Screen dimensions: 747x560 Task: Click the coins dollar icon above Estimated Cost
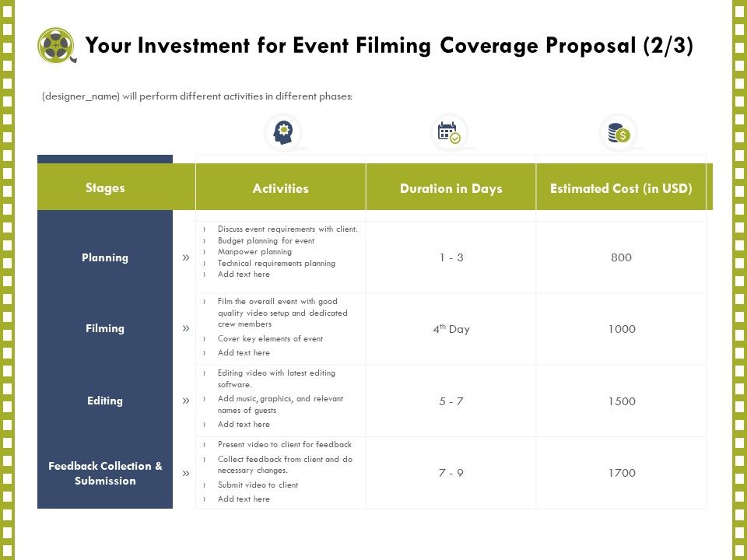pyautogui.click(x=619, y=133)
